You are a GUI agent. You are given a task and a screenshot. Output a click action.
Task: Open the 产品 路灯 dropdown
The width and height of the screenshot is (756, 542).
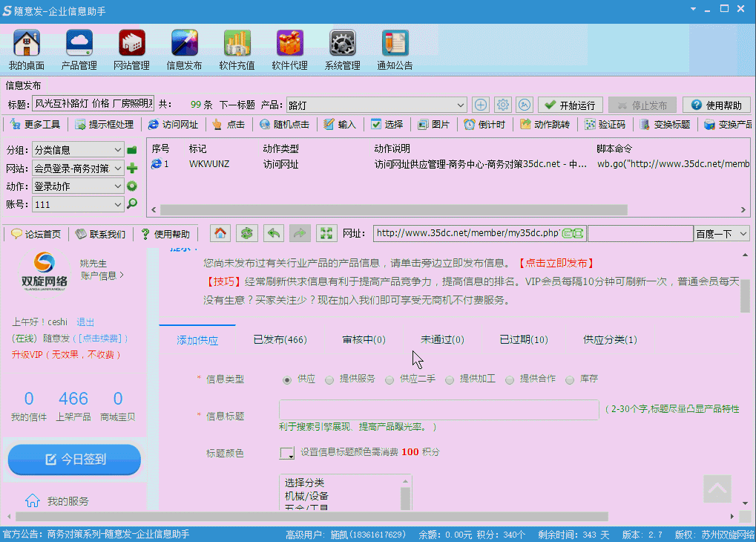click(x=377, y=105)
